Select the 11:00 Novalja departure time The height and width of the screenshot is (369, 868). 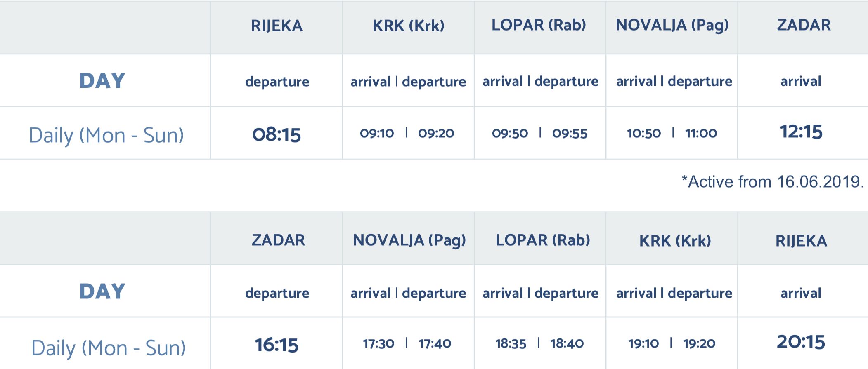click(x=701, y=133)
